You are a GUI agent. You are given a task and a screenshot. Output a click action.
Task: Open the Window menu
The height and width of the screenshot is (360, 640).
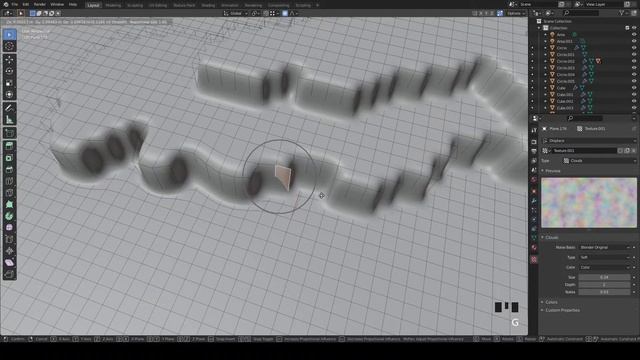click(x=57, y=4)
